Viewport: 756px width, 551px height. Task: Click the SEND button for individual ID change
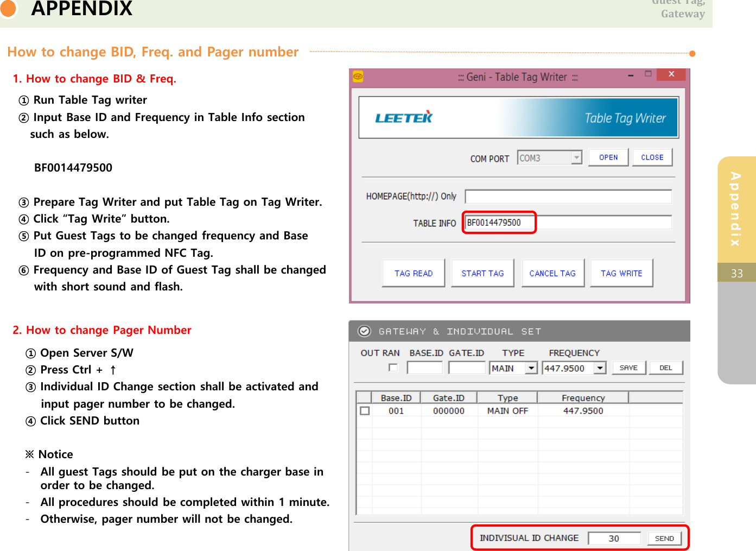664,539
